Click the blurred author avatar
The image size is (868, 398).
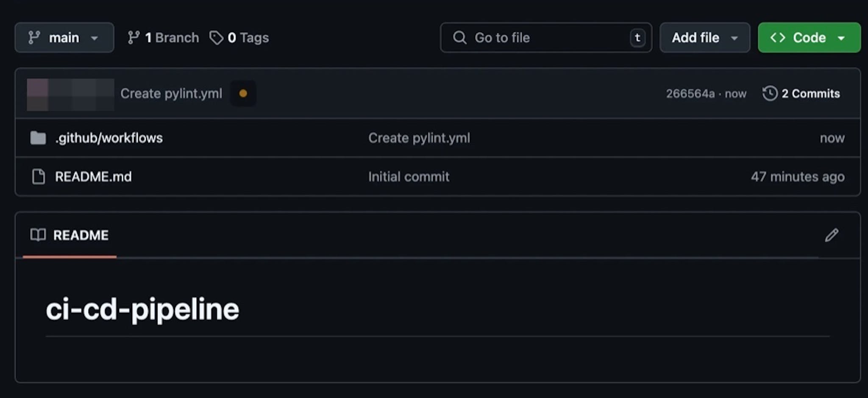pyautogui.click(x=70, y=94)
